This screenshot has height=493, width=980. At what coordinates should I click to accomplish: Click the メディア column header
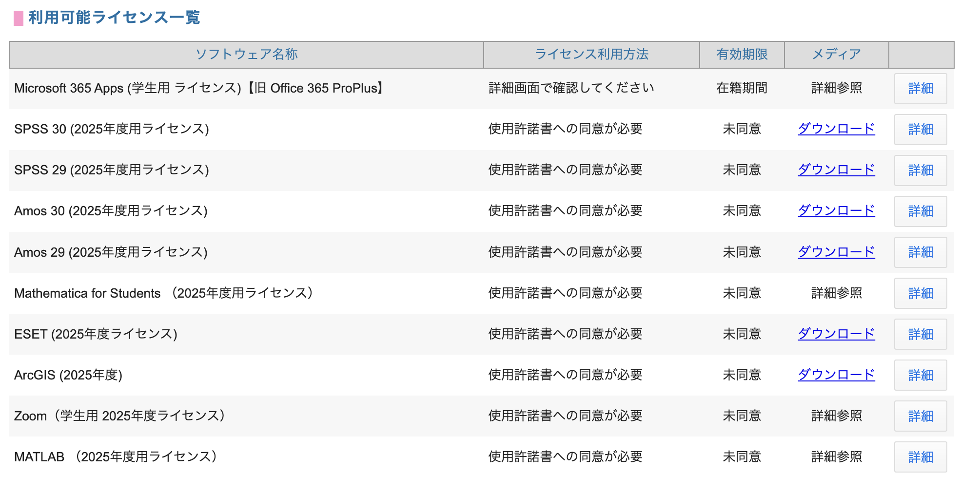click(836, 54)
